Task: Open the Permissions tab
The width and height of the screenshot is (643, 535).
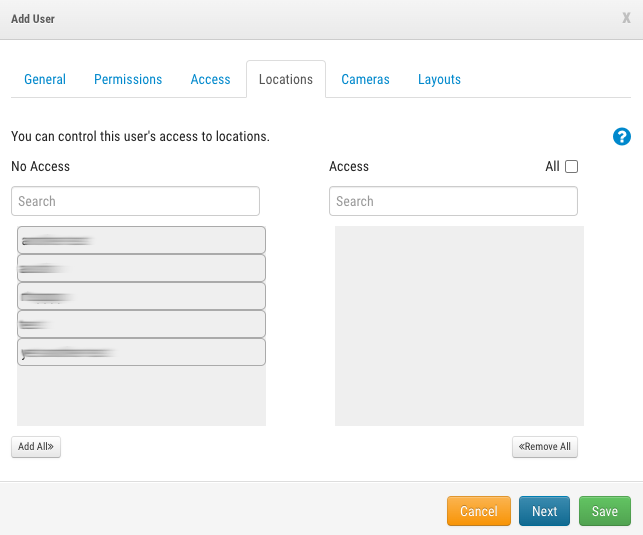Action: [x=128, y=79]
